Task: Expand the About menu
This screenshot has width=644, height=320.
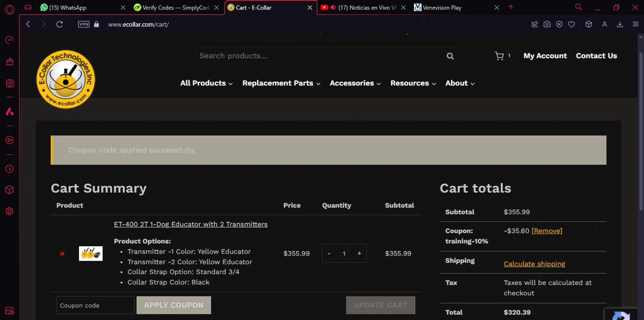Action: [460, 83]
